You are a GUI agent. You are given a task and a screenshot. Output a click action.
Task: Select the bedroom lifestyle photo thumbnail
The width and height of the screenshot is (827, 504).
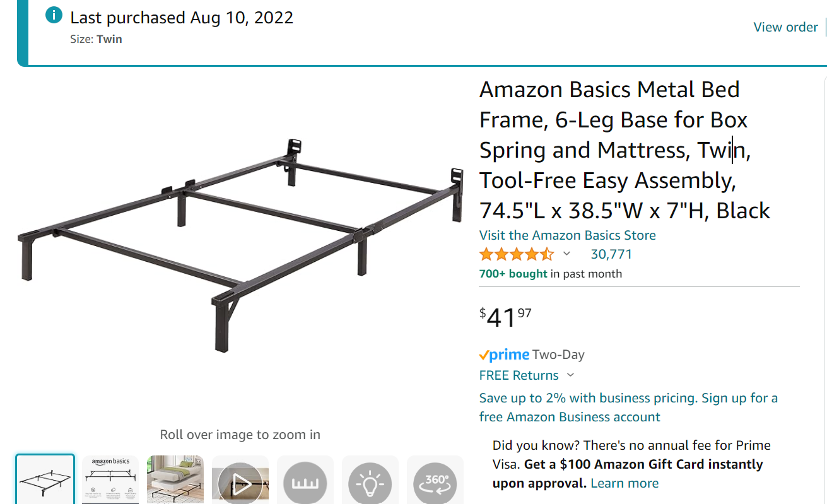click(x=175, y=481)
